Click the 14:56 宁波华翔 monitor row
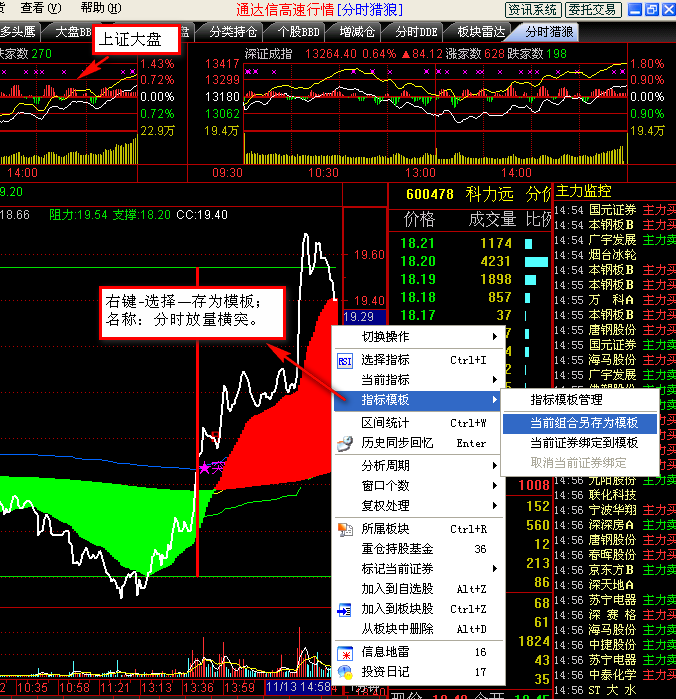Screen dimensions: 676x699 coord(614,510)
